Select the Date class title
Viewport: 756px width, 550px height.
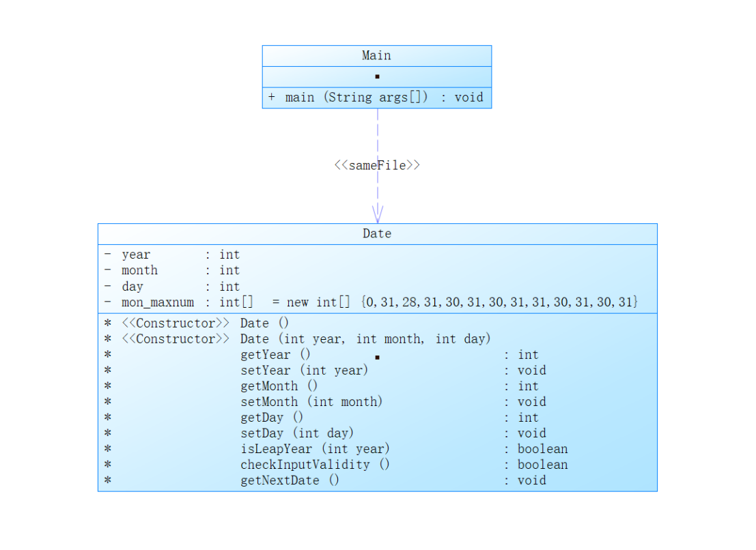coord(377,233)
